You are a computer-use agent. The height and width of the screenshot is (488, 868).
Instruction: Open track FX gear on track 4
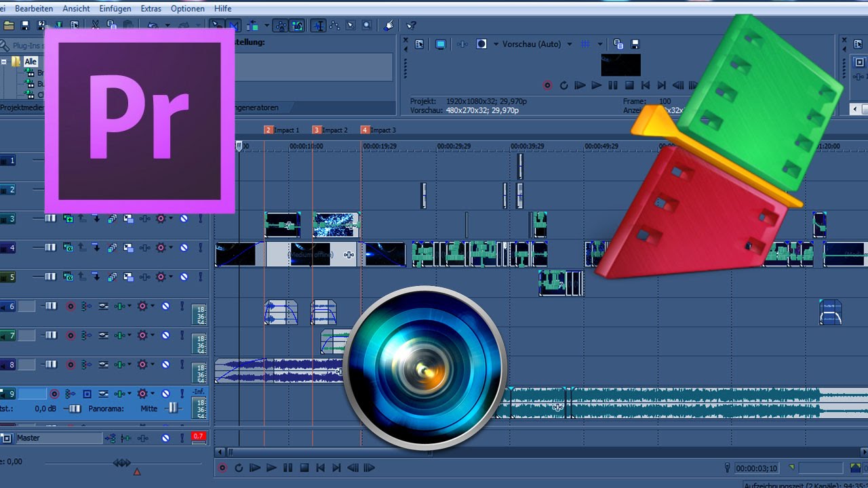[161, 247]
